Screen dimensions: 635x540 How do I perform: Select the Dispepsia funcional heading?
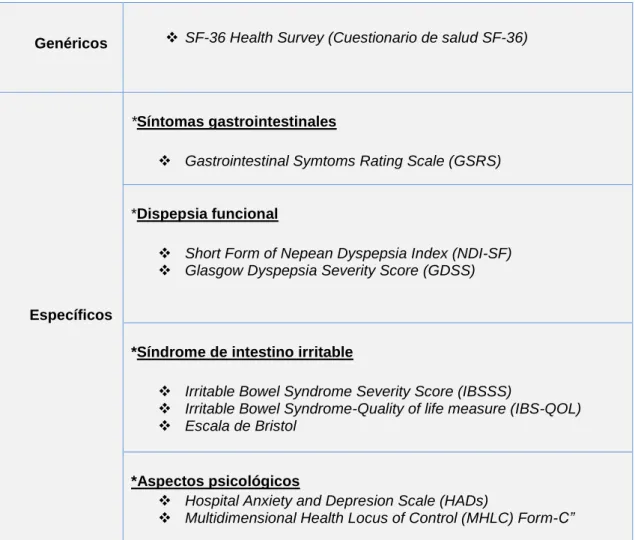tap(205, 214)
